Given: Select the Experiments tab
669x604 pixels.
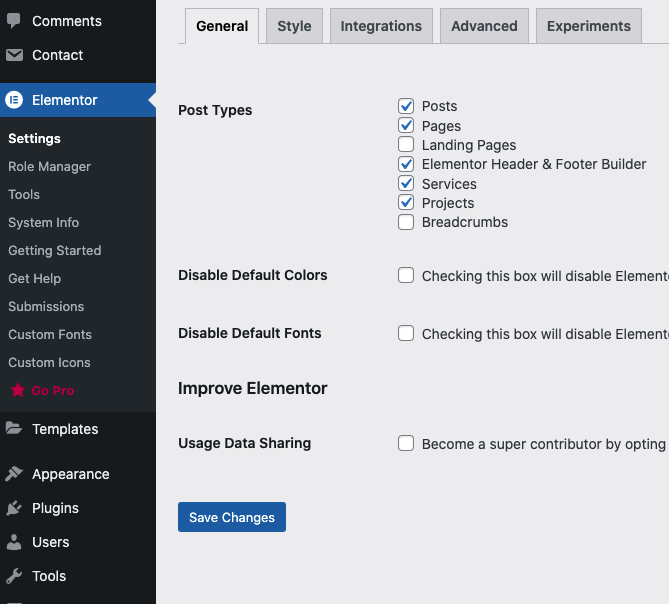Looking at the screenshot, I should [x=589, y=26].
